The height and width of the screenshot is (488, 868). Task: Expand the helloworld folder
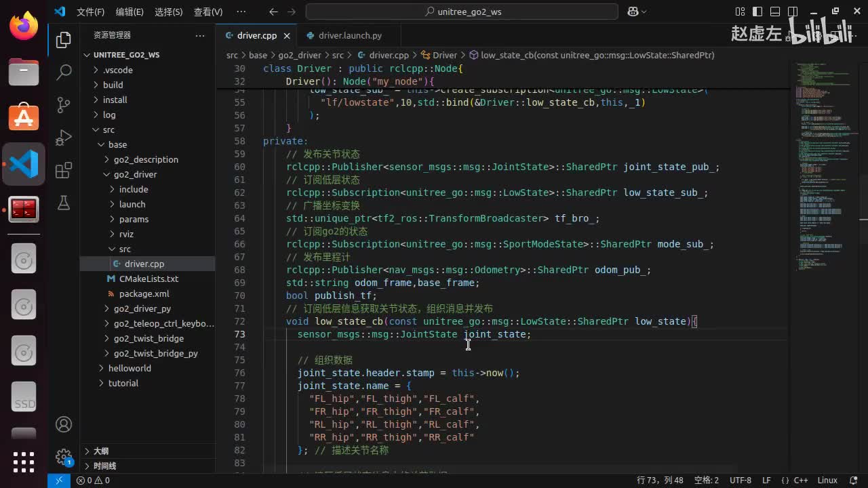point(148,368)
